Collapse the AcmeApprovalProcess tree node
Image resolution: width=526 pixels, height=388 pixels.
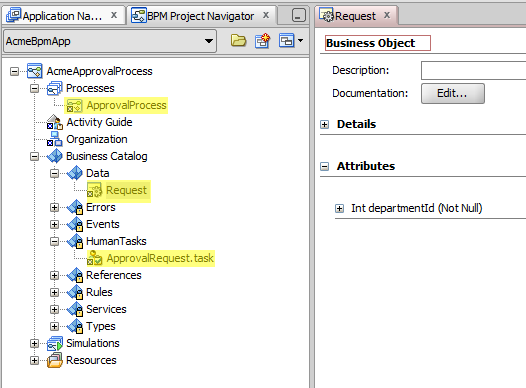pos(14,71)
